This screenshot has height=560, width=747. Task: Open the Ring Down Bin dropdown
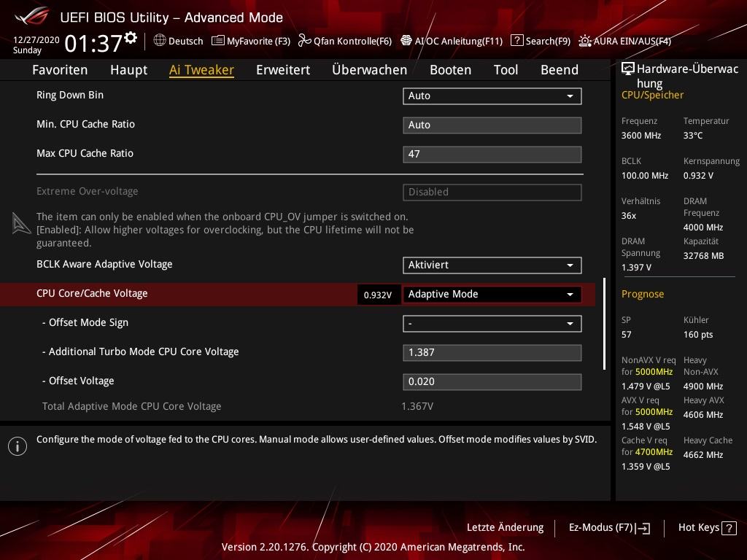[x=492, y=96]
